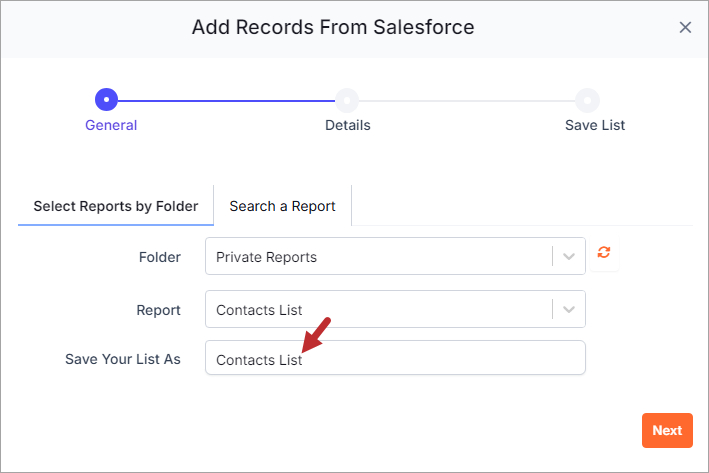Jump to the Save List step circle

(x=587, y=100)
